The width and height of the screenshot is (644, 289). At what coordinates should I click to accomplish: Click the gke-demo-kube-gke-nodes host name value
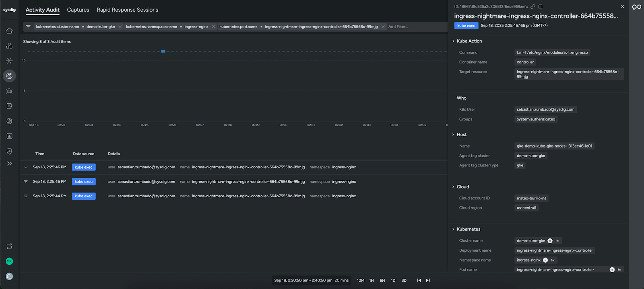point(555,146)
